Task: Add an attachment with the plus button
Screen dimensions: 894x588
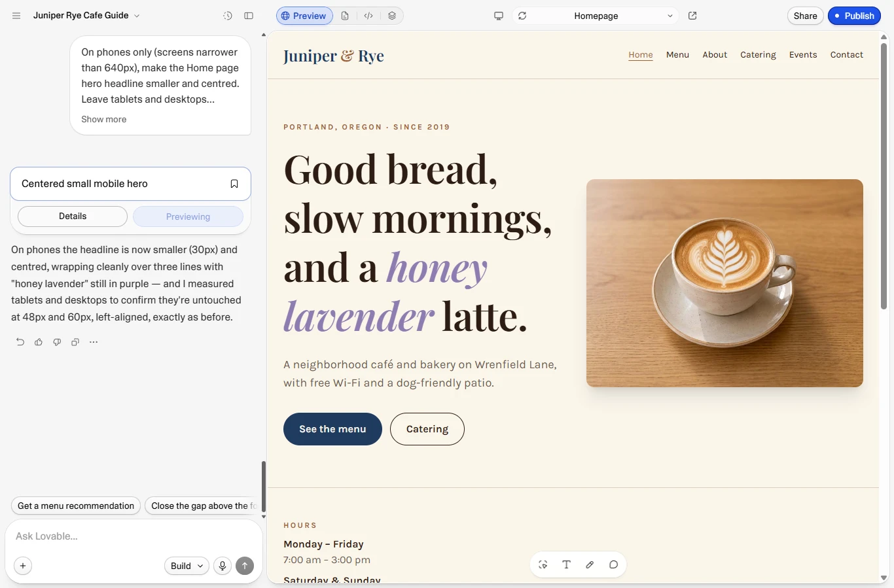Action: (23, 566)
